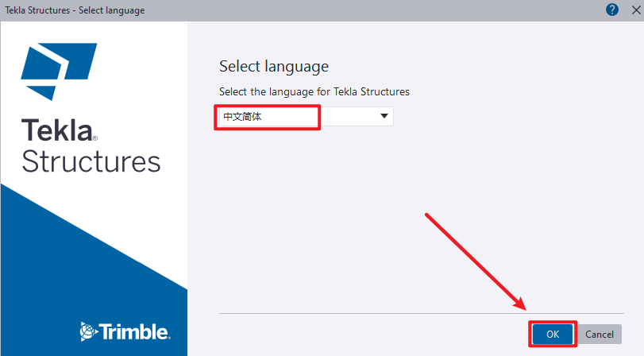Click the registered trademark symbol beside Tekla
Viewport: 644px width, 356px height.
click(x=95, y=138)
